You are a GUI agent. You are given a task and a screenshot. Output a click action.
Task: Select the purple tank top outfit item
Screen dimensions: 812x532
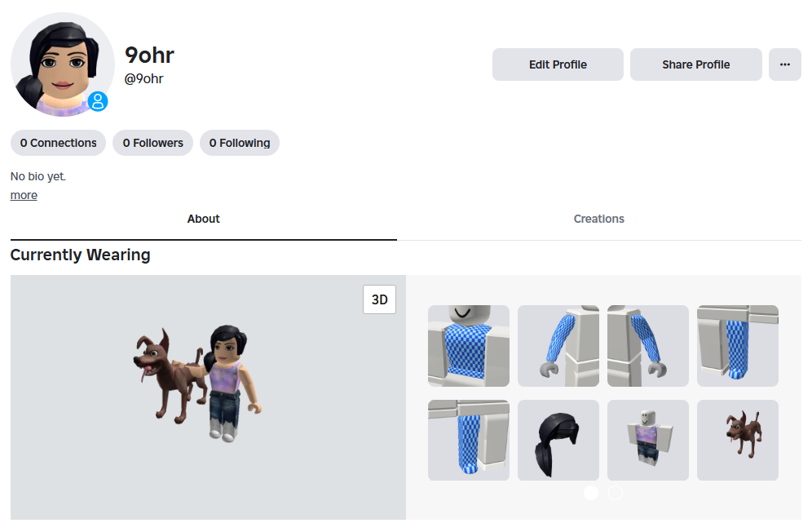[648, 441]
